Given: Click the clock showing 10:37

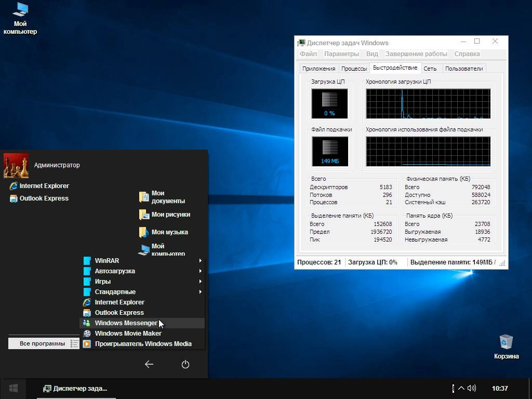Looking at the screenshot, I should click(x=500, y=389).
